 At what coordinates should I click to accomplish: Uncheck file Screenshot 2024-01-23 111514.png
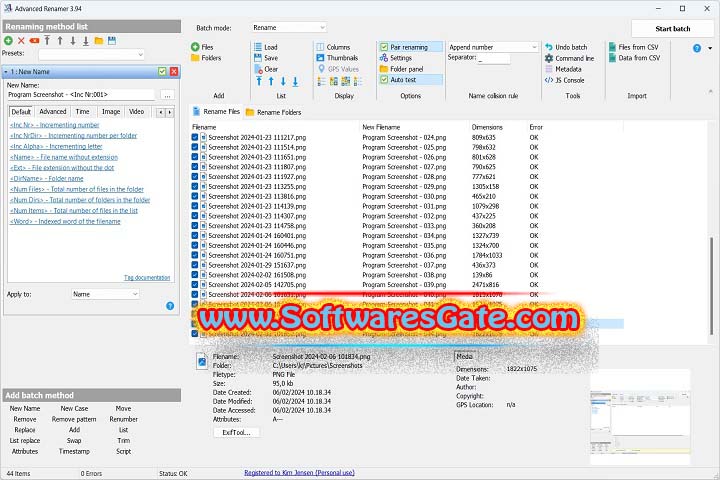click(x=195, y=147)
